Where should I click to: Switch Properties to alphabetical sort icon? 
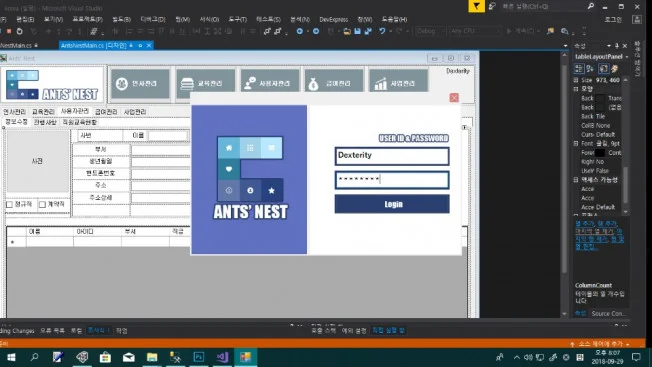[590, 69]
